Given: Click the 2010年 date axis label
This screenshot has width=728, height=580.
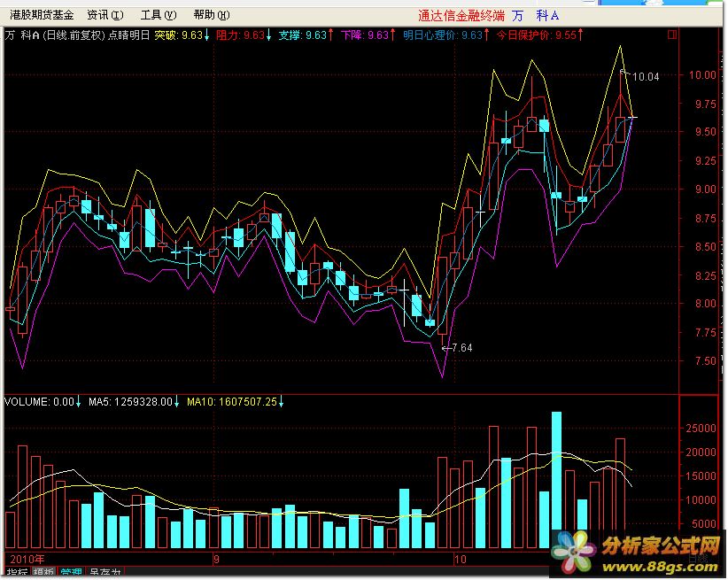Looking at the screenshot, I should tap(27, 559).
